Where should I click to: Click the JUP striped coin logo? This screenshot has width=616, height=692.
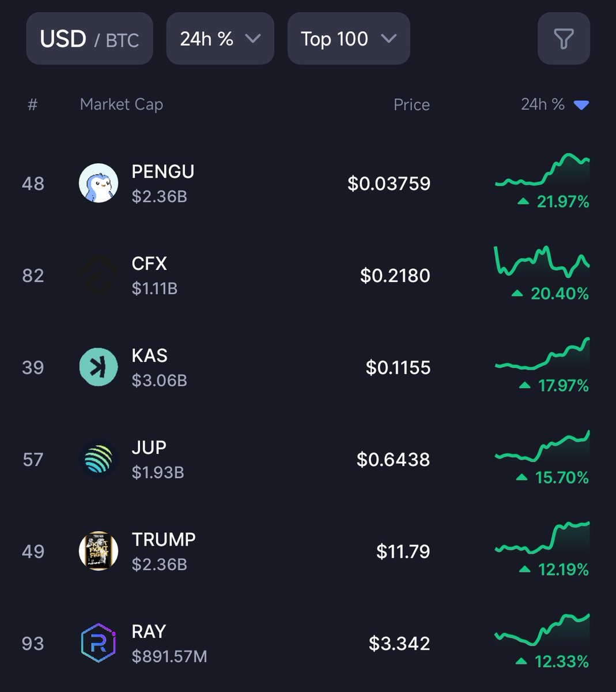tap(99, 459)
